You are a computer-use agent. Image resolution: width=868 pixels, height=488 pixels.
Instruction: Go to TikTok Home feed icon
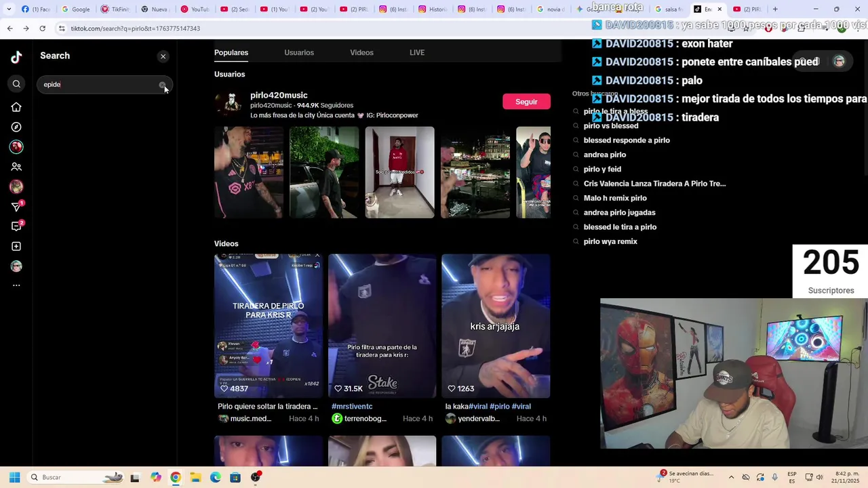[16, 107]
